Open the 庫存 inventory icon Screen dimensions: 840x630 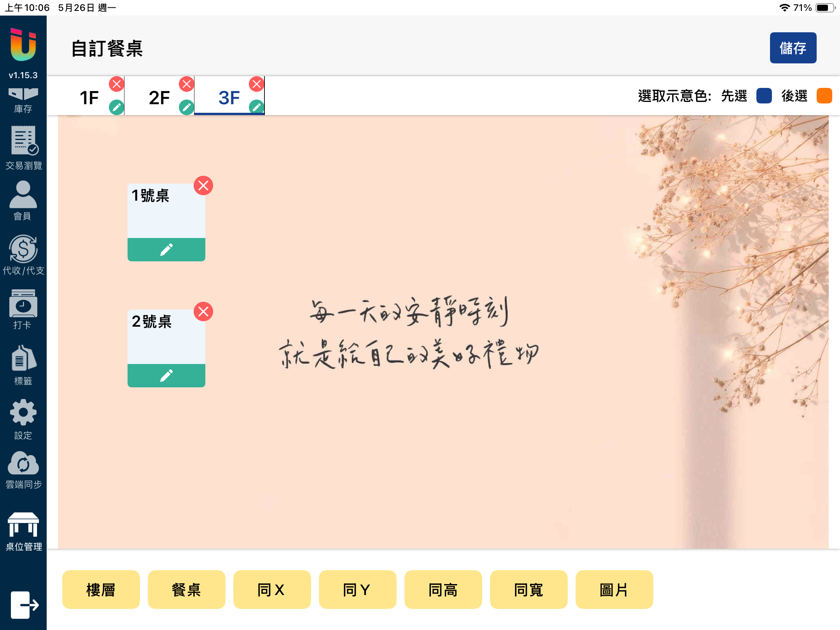tap(23, 100)
